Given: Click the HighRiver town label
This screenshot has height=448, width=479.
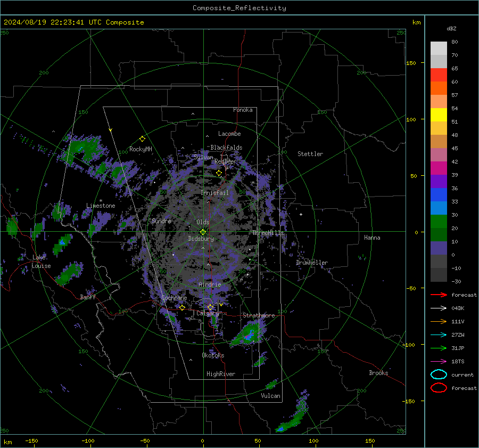Looking at the screenshot, I should [221, 374].
